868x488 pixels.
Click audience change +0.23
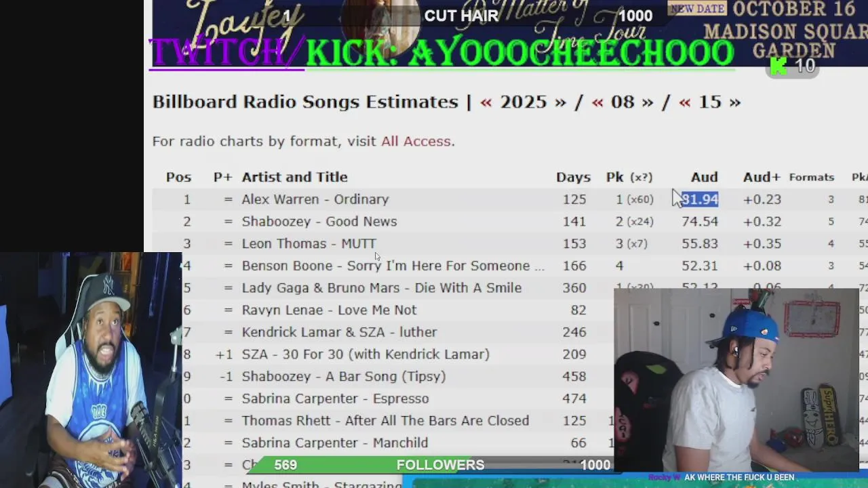click(762, 199)
